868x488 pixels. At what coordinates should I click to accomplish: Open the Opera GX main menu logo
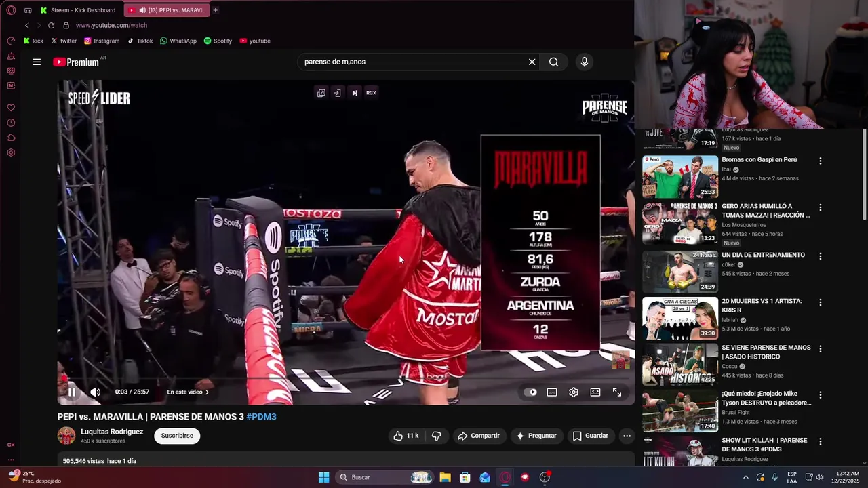pyautogui.click(x=11, y=10)
